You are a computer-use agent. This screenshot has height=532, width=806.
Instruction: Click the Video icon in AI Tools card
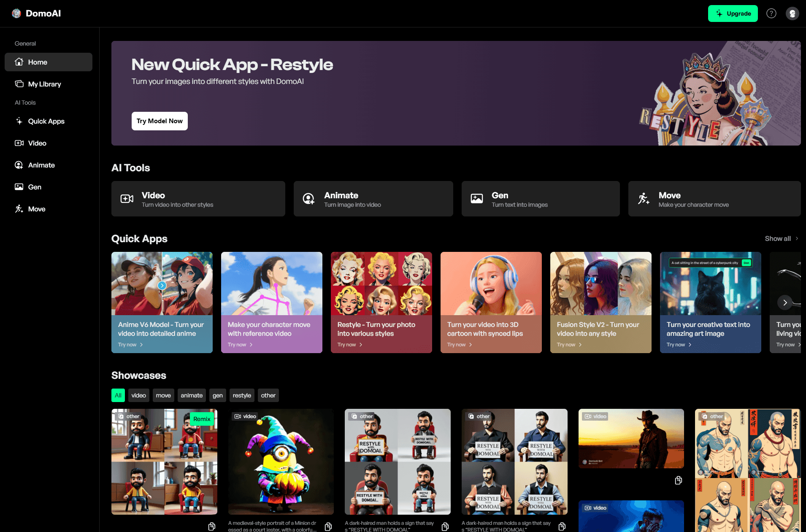click(x=127, y=199)
